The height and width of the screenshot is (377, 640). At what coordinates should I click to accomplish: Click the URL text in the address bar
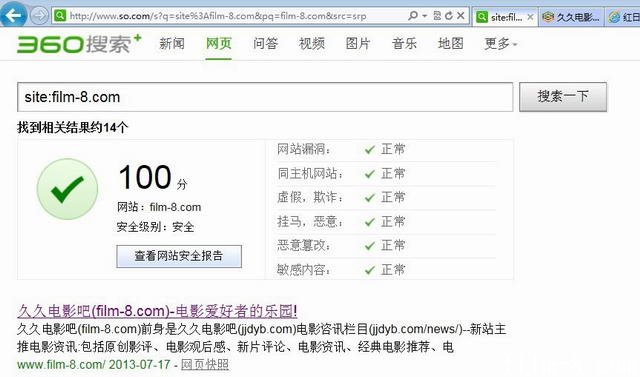coord(218,16)
